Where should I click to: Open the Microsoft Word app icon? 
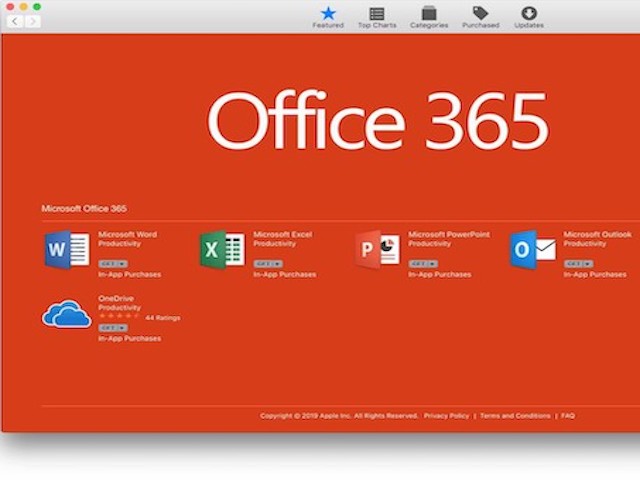point(66,249)
